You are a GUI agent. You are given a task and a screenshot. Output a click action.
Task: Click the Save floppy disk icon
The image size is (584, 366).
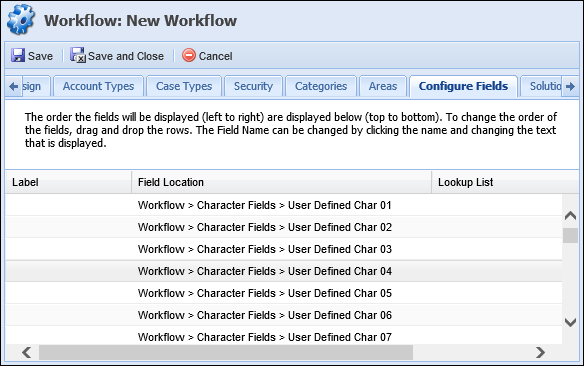[18, 55]
